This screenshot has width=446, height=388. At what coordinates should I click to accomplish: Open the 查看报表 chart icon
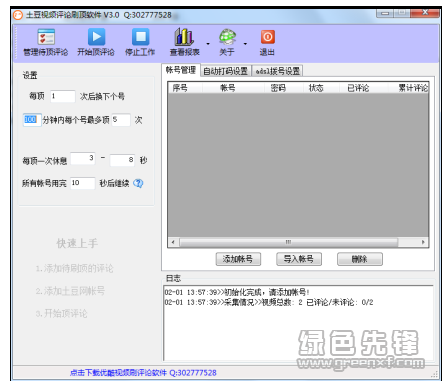click(184, 37)
